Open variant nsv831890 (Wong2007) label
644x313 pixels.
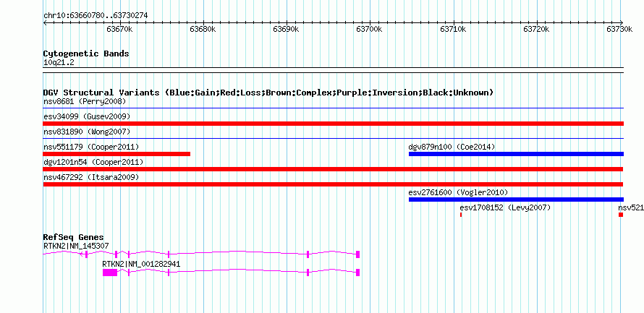[87, 132]
